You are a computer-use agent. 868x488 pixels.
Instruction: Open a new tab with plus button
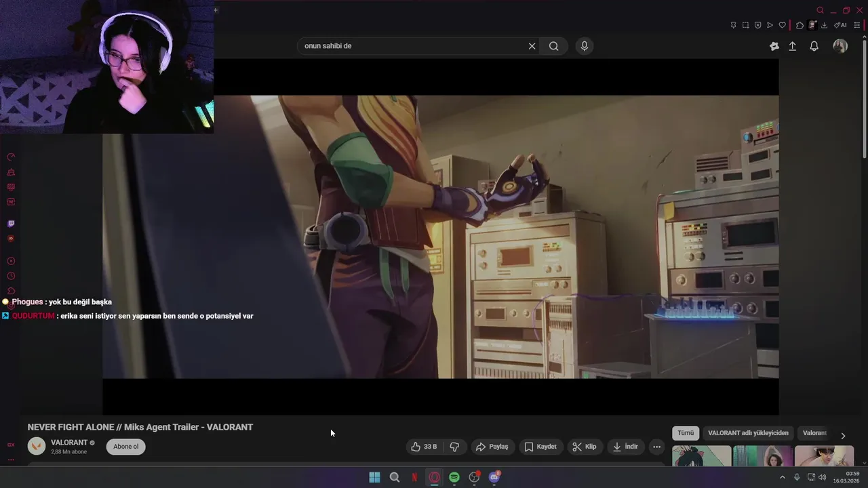216,10
